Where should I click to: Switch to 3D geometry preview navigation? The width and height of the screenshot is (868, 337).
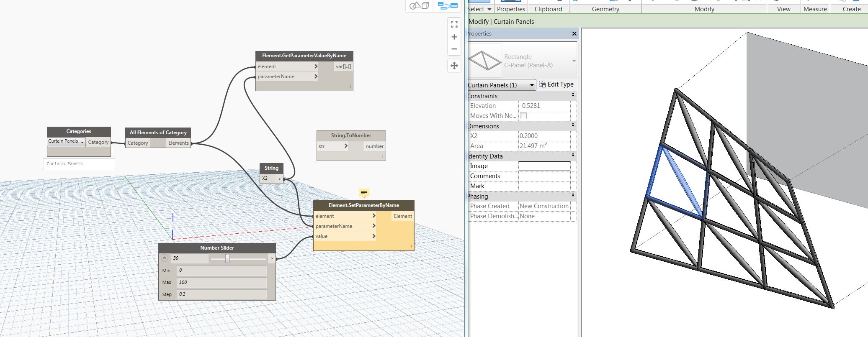pyautogui.click(x=419, y=5)
